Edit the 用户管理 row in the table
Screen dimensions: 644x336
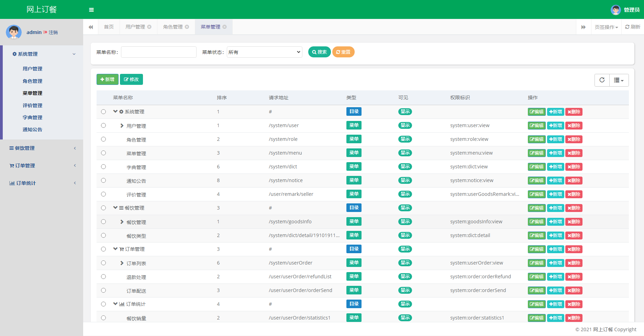pos(537,125)
